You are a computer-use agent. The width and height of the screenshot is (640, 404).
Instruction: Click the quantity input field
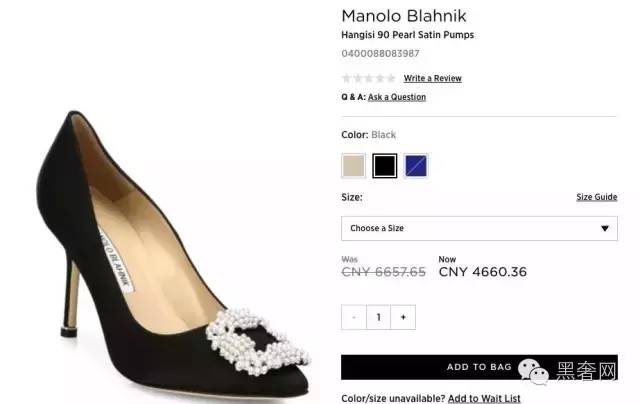(x=378, y=317)
